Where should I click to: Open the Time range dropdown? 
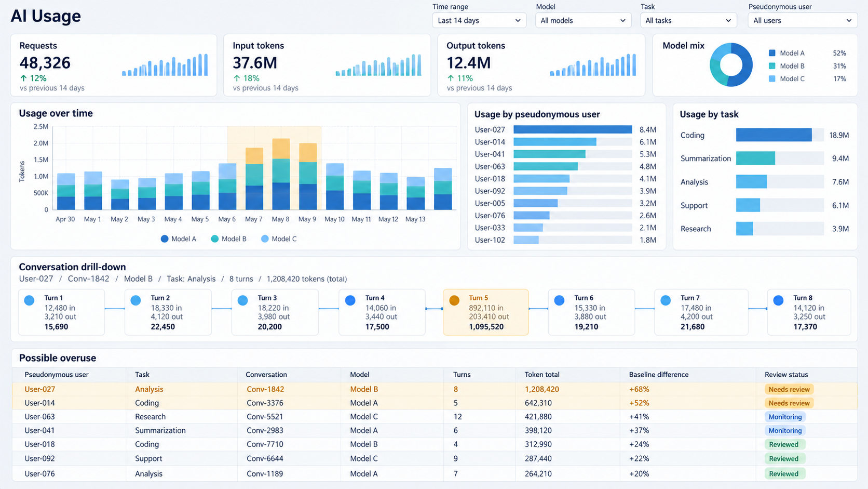point(479,20)
